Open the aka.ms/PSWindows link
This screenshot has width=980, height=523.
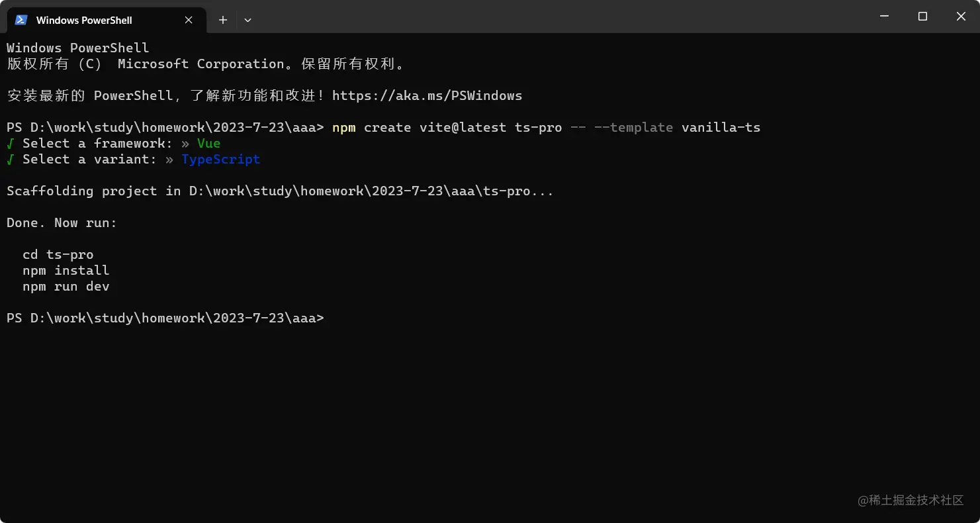[427, 95]
